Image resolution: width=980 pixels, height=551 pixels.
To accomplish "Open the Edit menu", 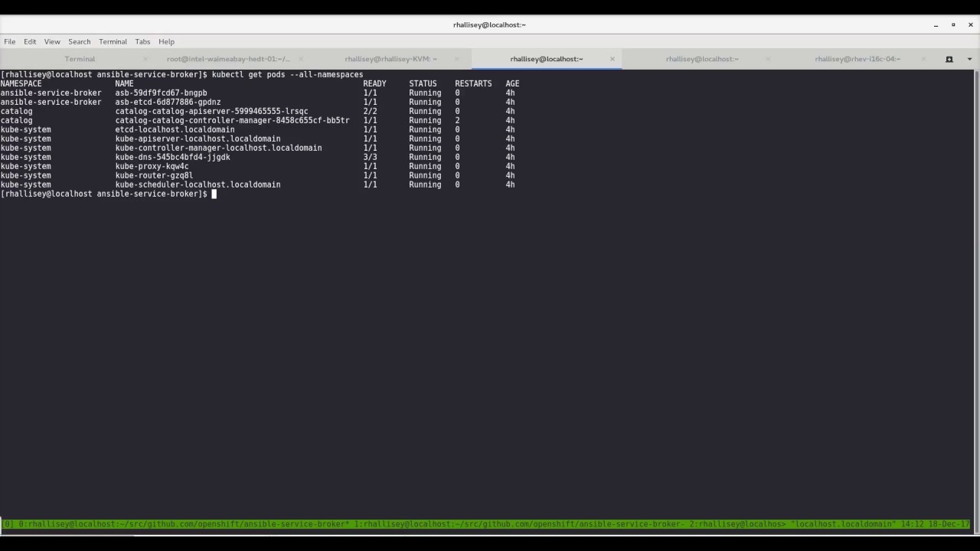I will [30, 41].
